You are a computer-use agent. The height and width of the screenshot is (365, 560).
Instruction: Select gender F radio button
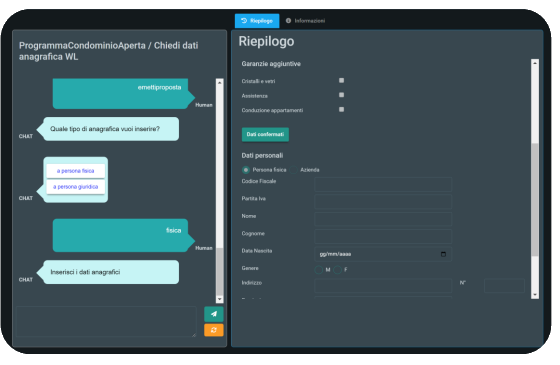pyautogui.click(x=338, y=270)
